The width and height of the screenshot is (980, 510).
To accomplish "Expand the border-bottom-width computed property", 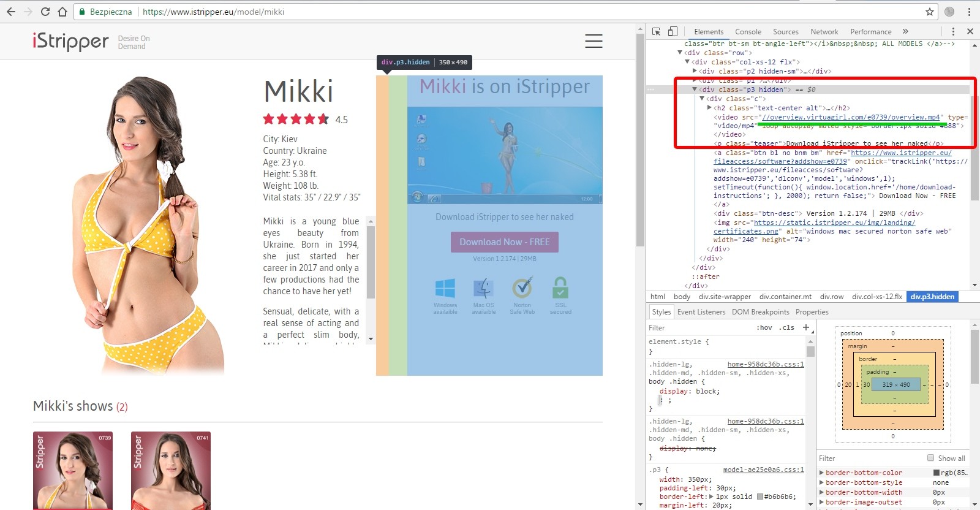I will [x=822, y=492].
